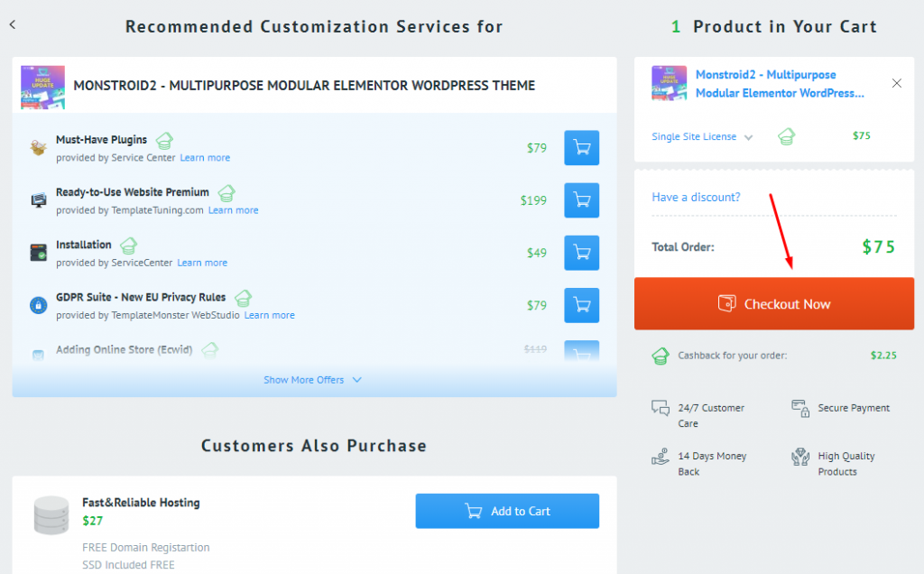Open Monstroid2 theme thumbnail in main panel
The width and height of the screenshot is (924, 574).
[42, 88]
